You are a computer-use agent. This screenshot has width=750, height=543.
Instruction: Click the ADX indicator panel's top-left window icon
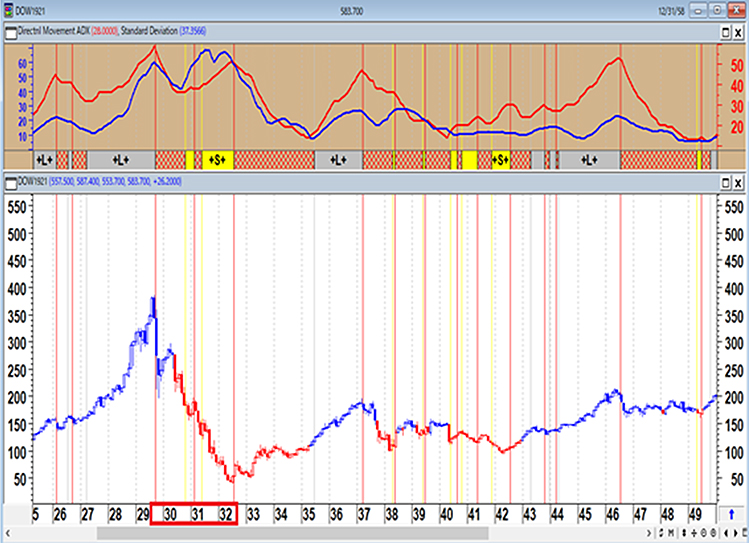coord(9,32)
